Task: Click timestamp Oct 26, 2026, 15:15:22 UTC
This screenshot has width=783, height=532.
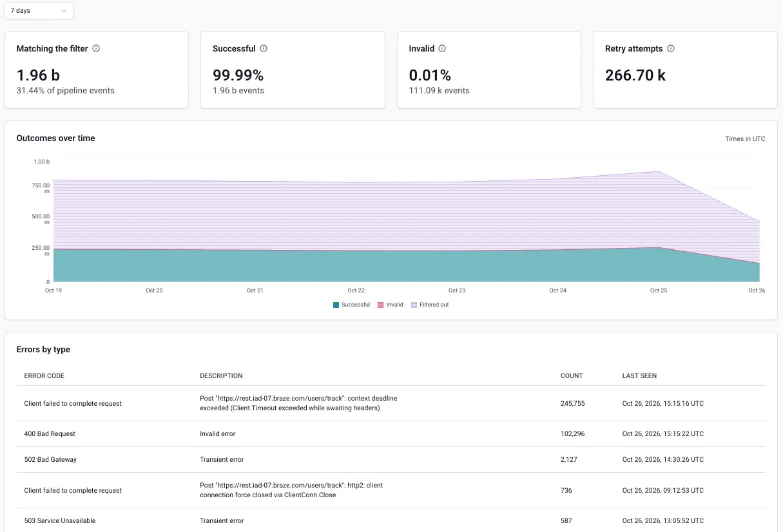Action: (662, 434)
